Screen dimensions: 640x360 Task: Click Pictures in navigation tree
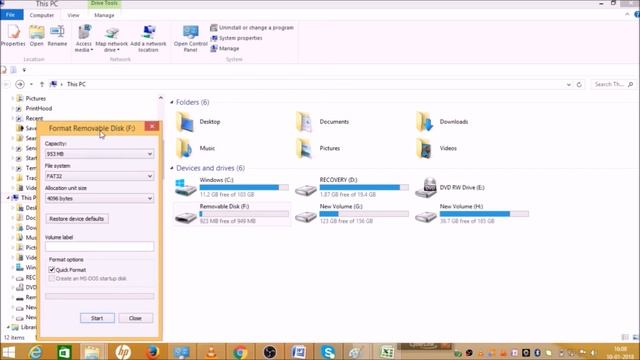coord(36,98)
